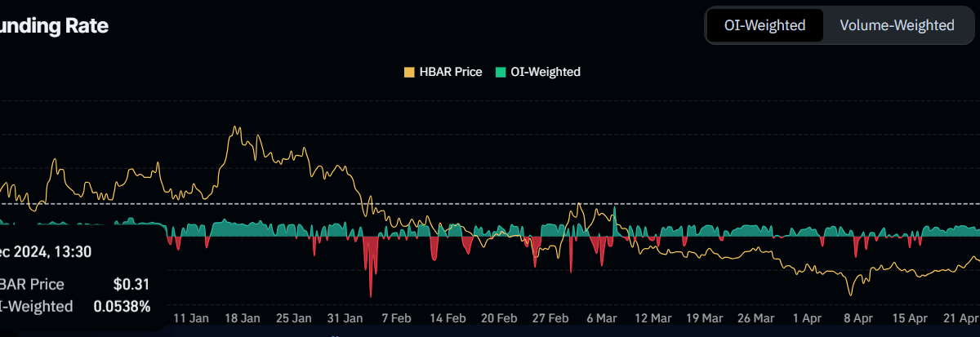The width and height of the screenshot is (980, 337).
Task: Select the 11 Jan date label
Action: [190, 317]
